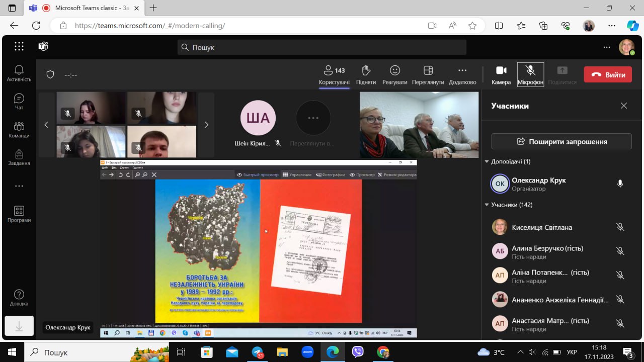Collapse the Доповідачі (1) section
Image resolution: width=644 pixels, height=362 pixels.
[487, 161]
